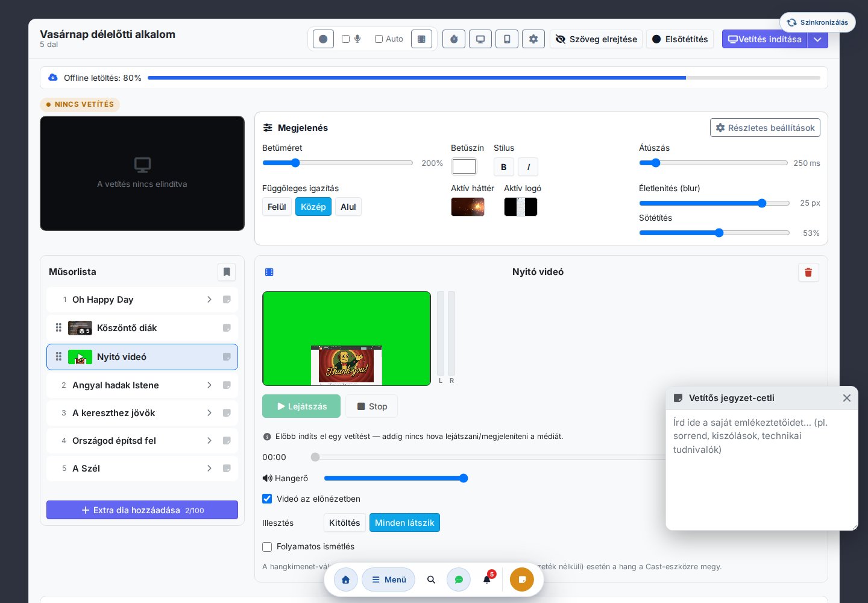868x603 pixels.
Task: Set vertical alignment to Felül
Action: tap(277, 207)
